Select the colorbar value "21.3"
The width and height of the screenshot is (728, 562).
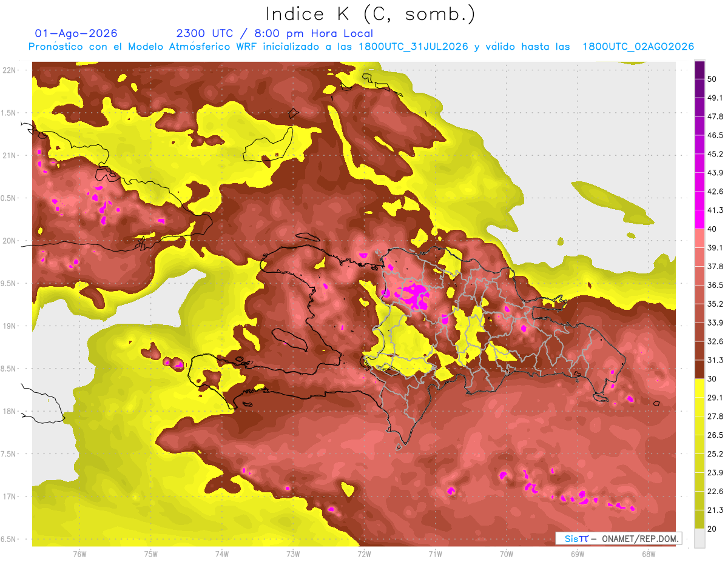coord(715,510)
